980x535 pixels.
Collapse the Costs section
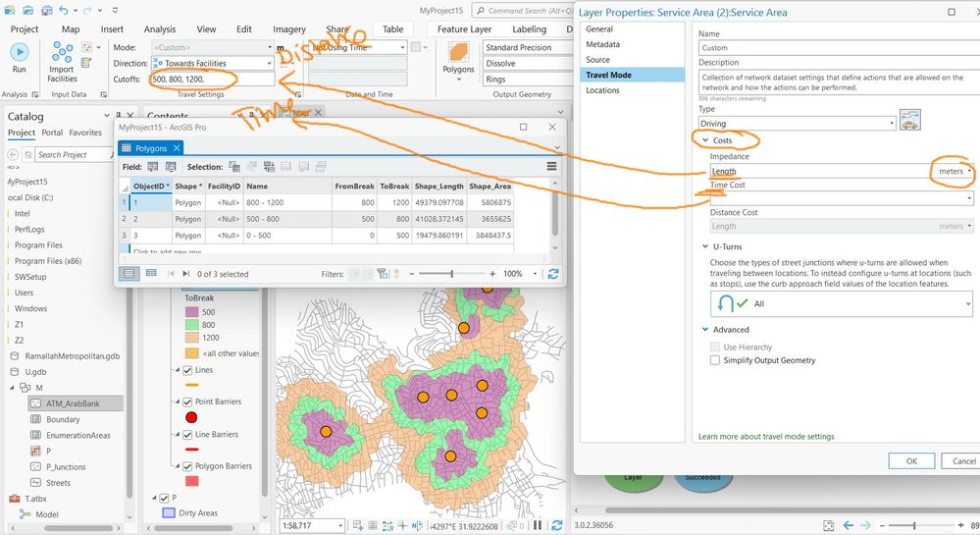(x=705, y=140)
